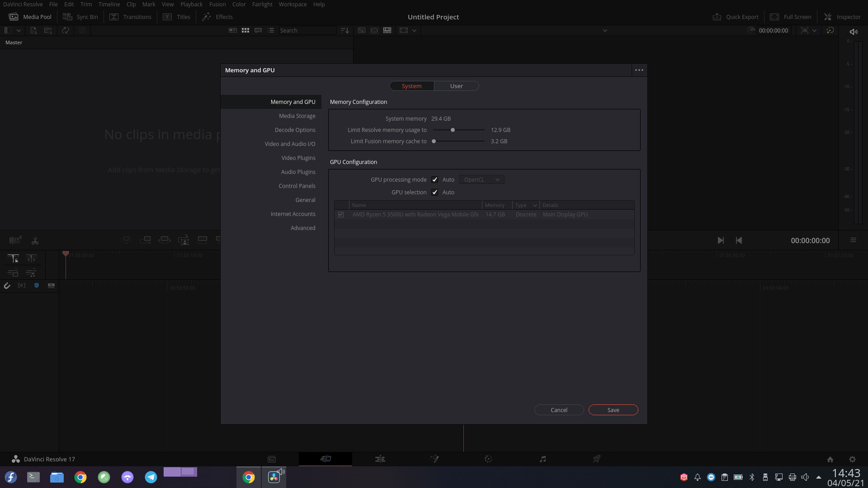868x488 pixels.
Task: Click the audio mute speaker icon
Action: click(854, 32)
